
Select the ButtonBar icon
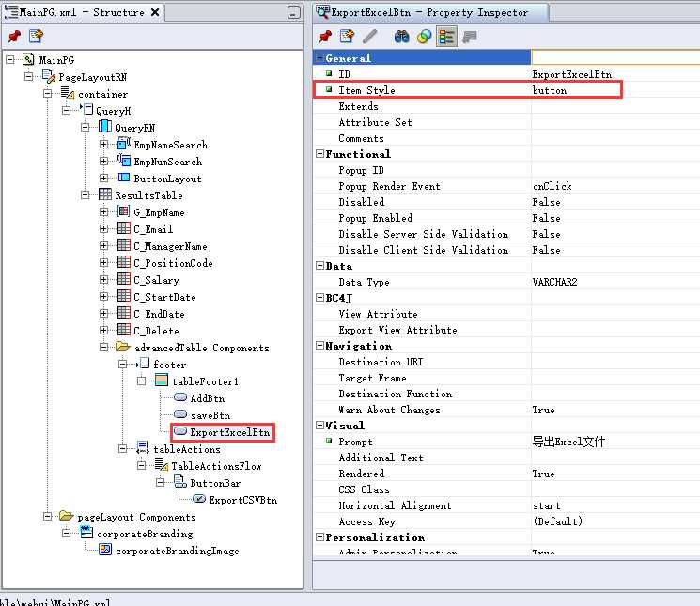pyautogui.click(x=180, y=481)
